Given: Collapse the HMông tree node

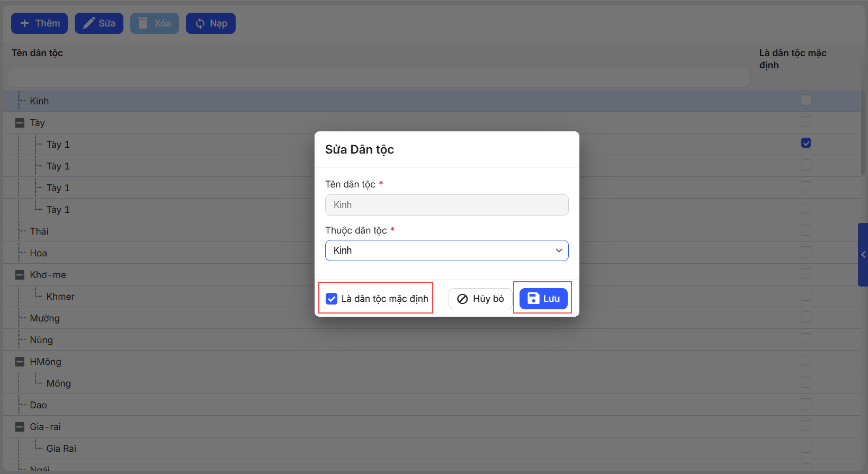Looking at the screenshot, I should [20, 362].
